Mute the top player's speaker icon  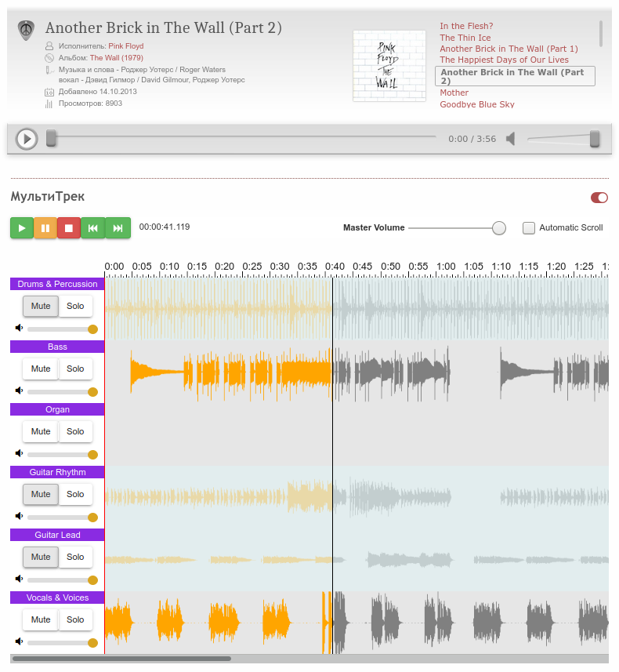tap(510, 139)
